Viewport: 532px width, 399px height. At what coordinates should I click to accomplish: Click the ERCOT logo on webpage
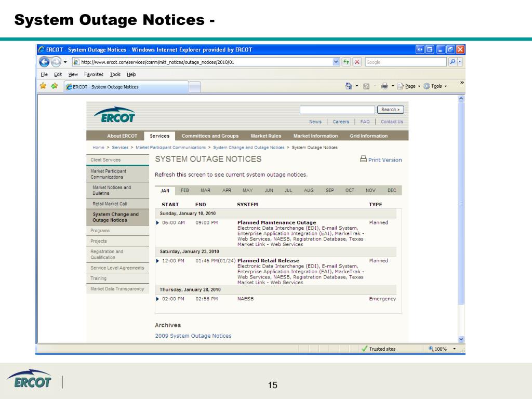[x=114, y=115]
